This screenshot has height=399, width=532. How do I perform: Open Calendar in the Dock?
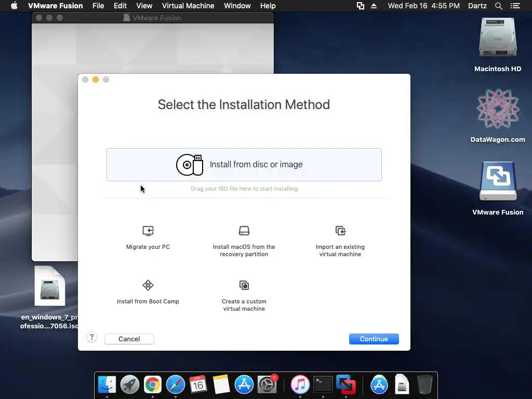click(x=198, y=384)
